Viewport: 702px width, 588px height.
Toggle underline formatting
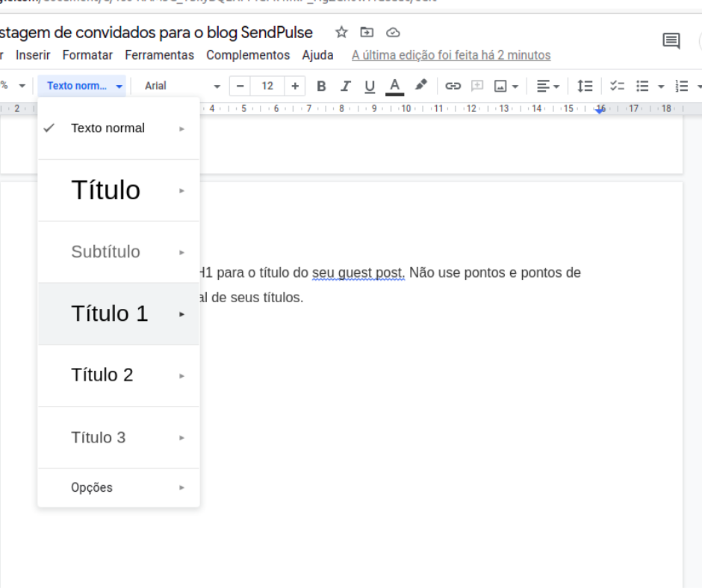click(370, 86)
